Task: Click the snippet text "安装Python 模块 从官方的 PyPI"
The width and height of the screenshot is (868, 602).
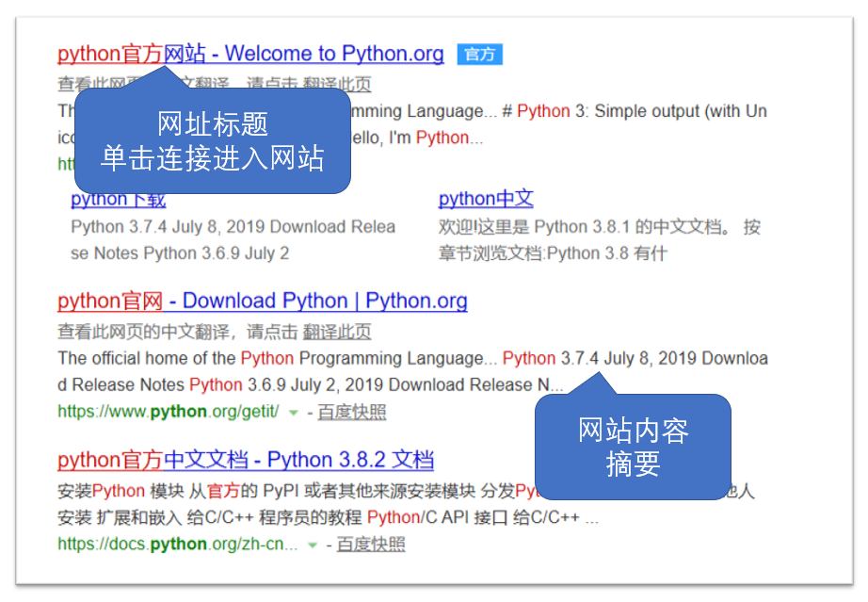Action: pos(178,491)
